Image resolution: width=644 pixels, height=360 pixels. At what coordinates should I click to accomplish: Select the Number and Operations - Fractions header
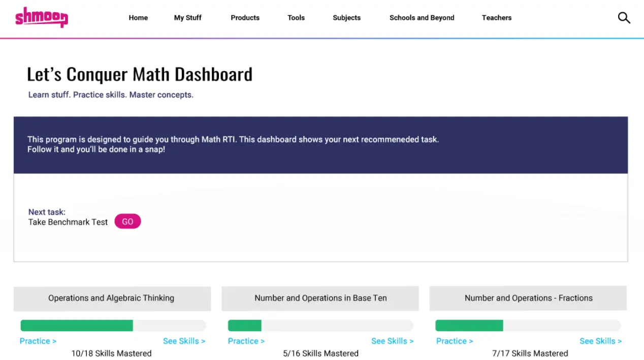coord(528,299)
